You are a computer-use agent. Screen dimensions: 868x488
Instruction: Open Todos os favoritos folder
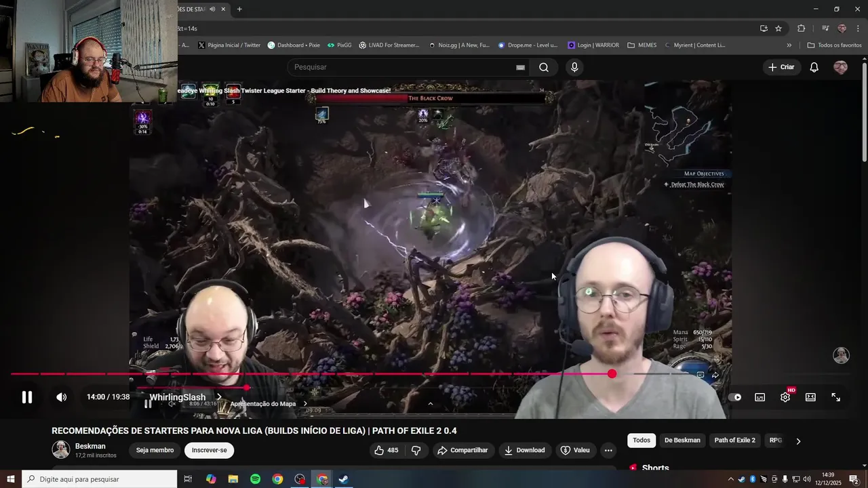(834, 45)
